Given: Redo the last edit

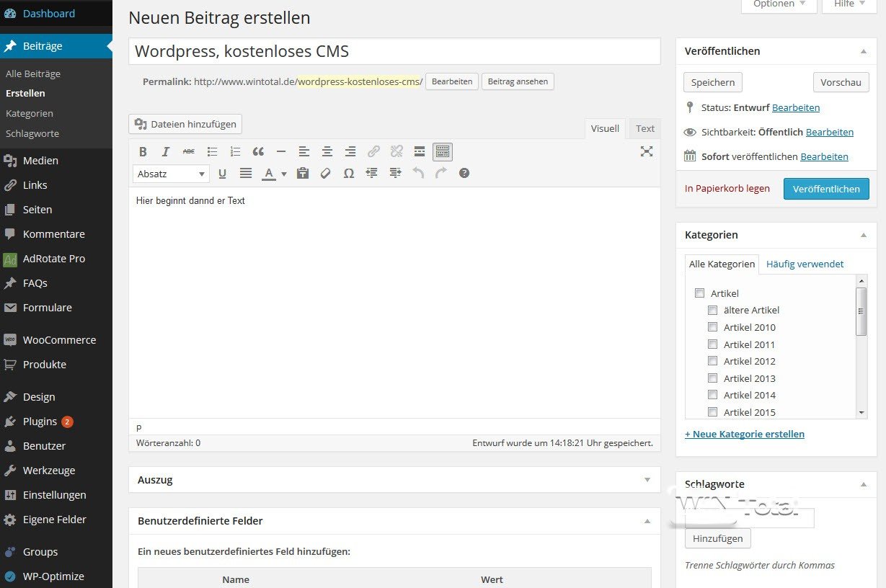Looking at the screenshot, I should [x=441, y=173].
